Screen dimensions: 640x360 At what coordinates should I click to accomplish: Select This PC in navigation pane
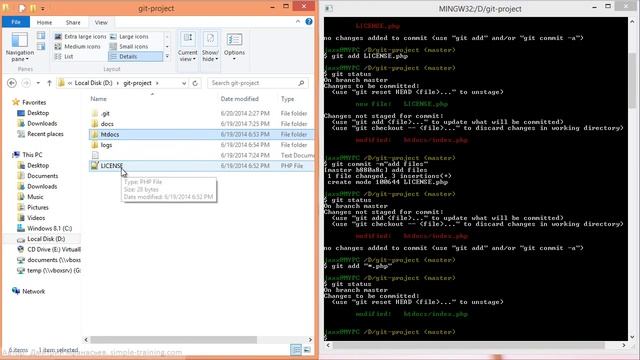(32, 155)
